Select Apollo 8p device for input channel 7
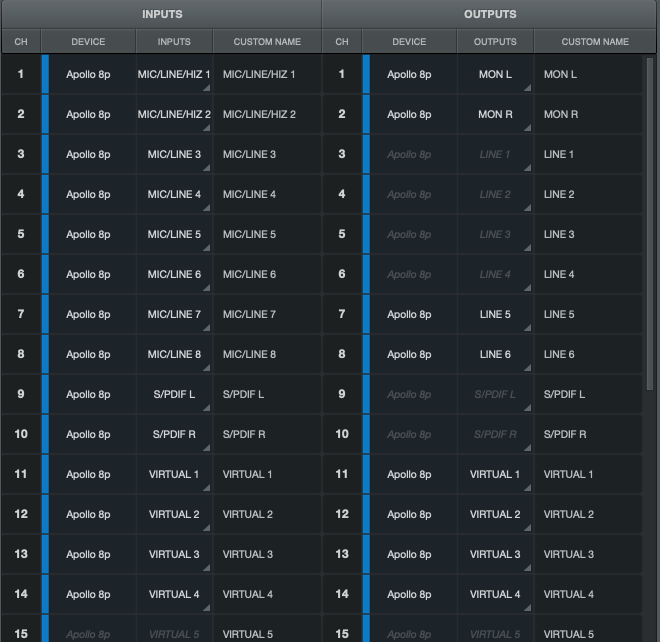660x642 pixels. coord(88,314)
